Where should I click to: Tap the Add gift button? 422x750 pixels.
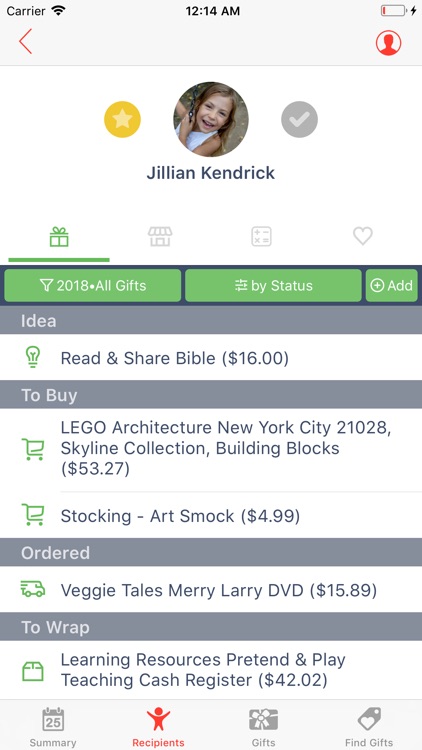[392, 286]
